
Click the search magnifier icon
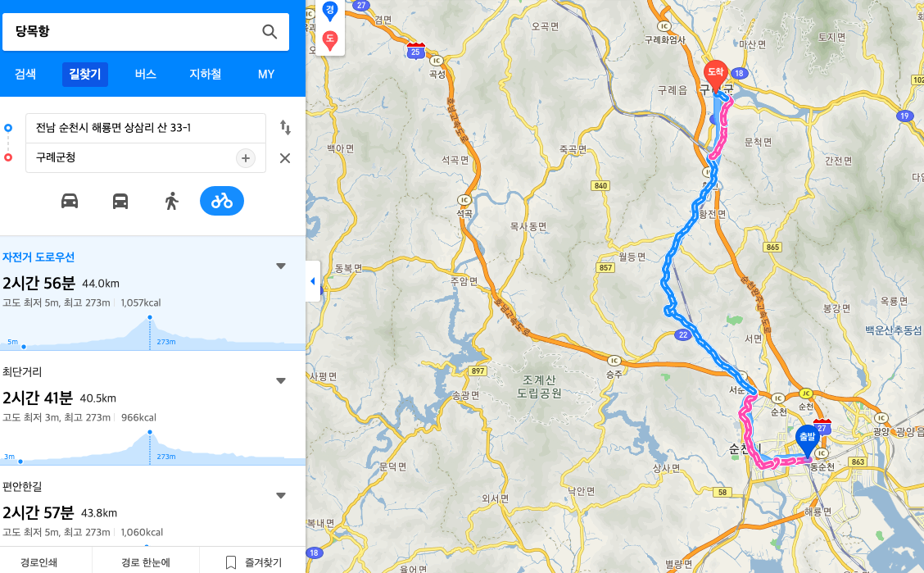click(269, 32)
